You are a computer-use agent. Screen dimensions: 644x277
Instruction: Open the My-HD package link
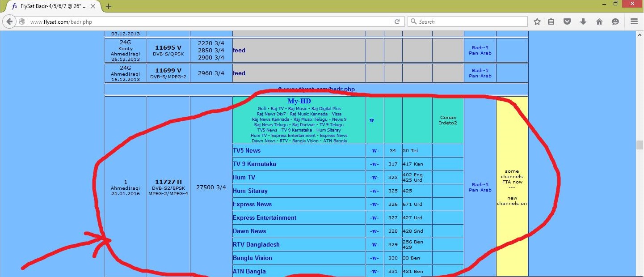[299, 101]
